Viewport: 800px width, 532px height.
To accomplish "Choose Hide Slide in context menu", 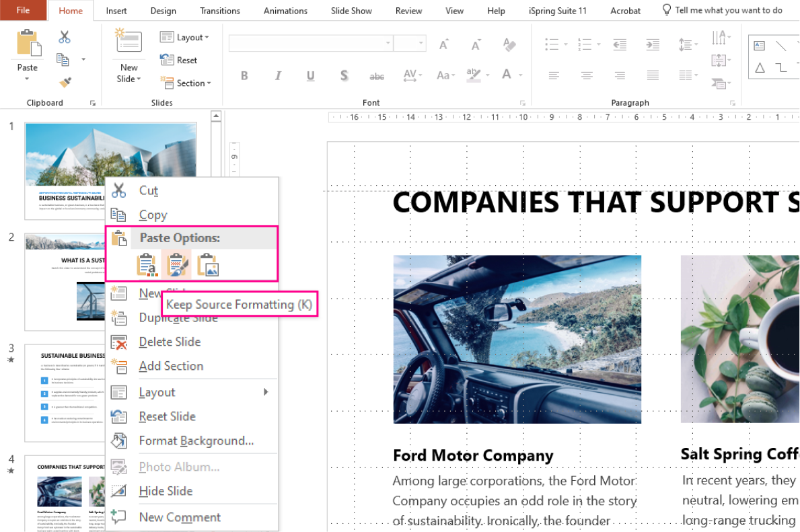I will [x=192, y=491].
